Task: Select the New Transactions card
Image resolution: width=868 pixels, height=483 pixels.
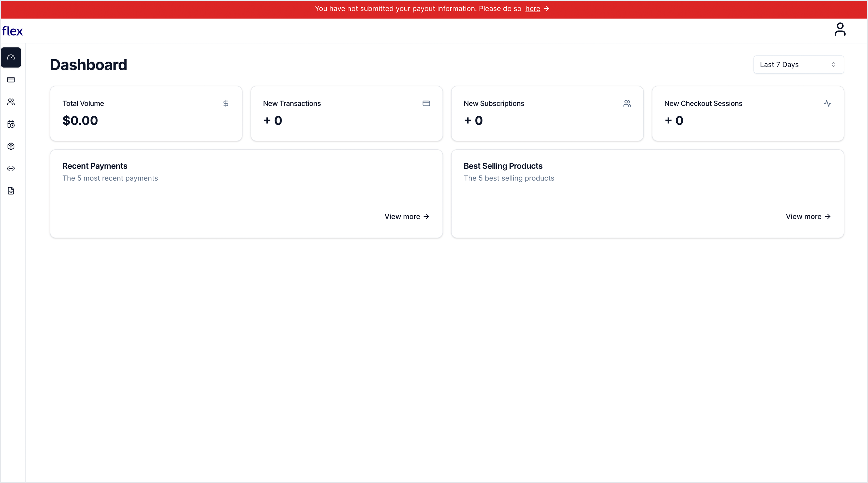Action: [x=346, y=114]
